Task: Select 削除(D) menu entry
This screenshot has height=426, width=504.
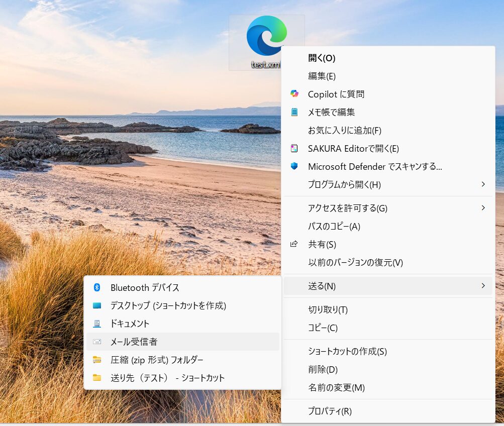Action: pos(388,369)
